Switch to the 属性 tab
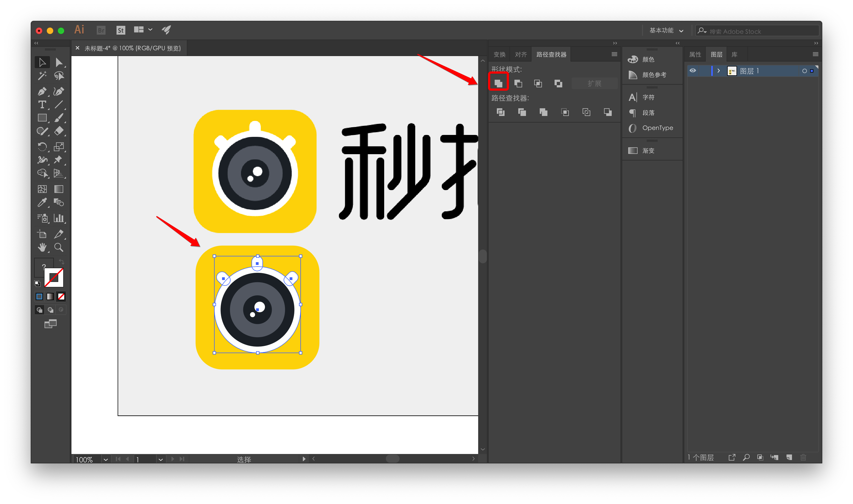 pyautogui.click(x=695, y=54)
